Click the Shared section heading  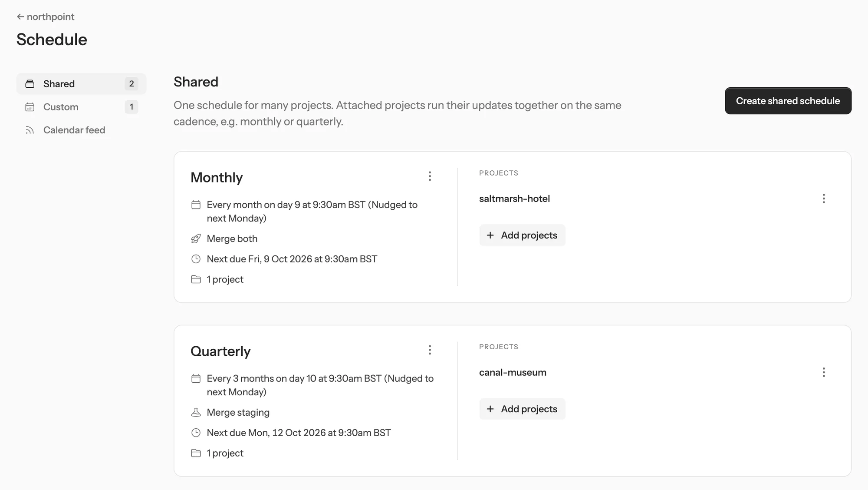point(196,82)
